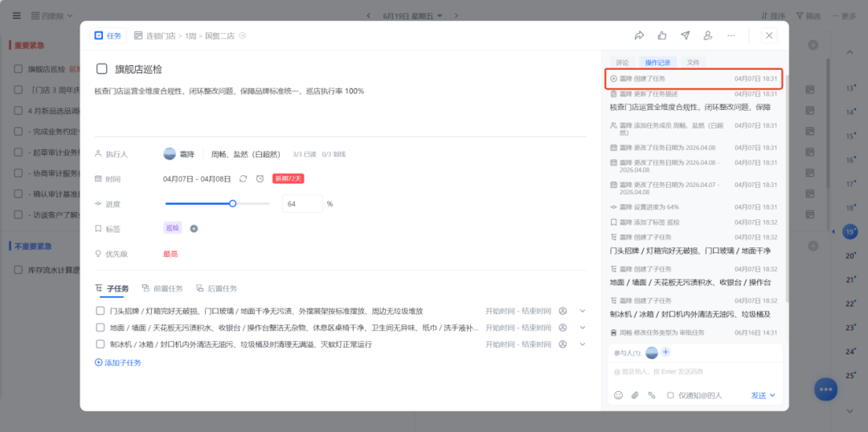
Task: Check the 制冰机 / 冰箱 subtask checkbox
Action: tap(100, 344)
